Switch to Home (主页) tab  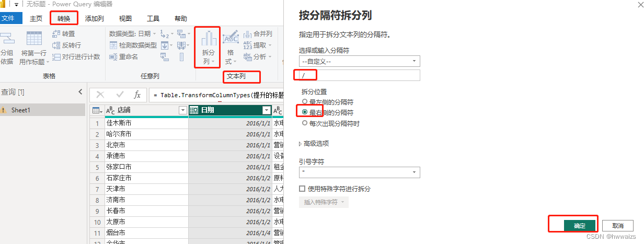click(36, 18)
